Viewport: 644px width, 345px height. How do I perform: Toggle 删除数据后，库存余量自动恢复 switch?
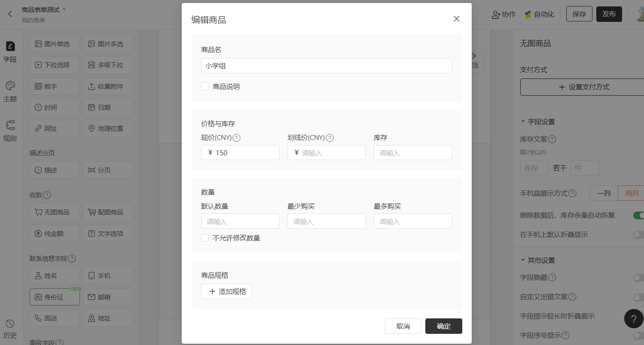pos(639,215)
